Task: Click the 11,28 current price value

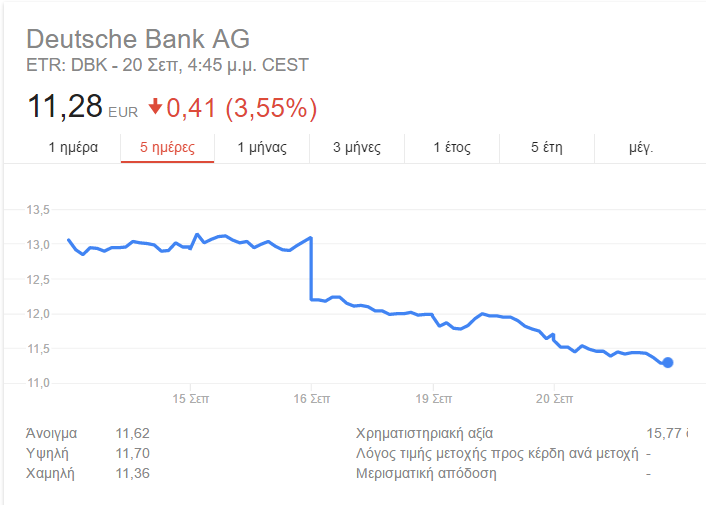Action: [x=65, y=107]
